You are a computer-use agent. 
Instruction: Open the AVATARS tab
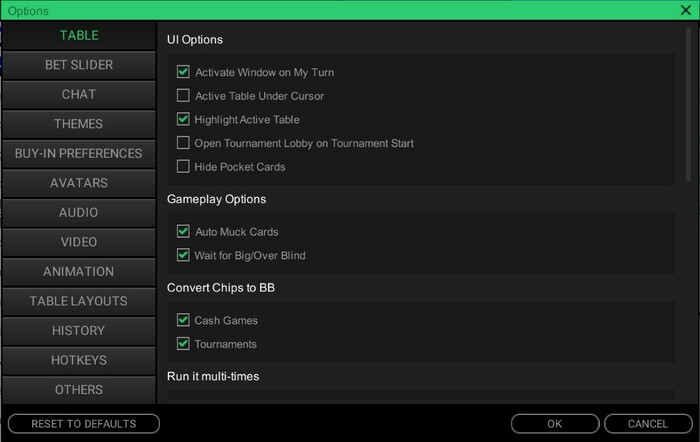click(79, 183)
